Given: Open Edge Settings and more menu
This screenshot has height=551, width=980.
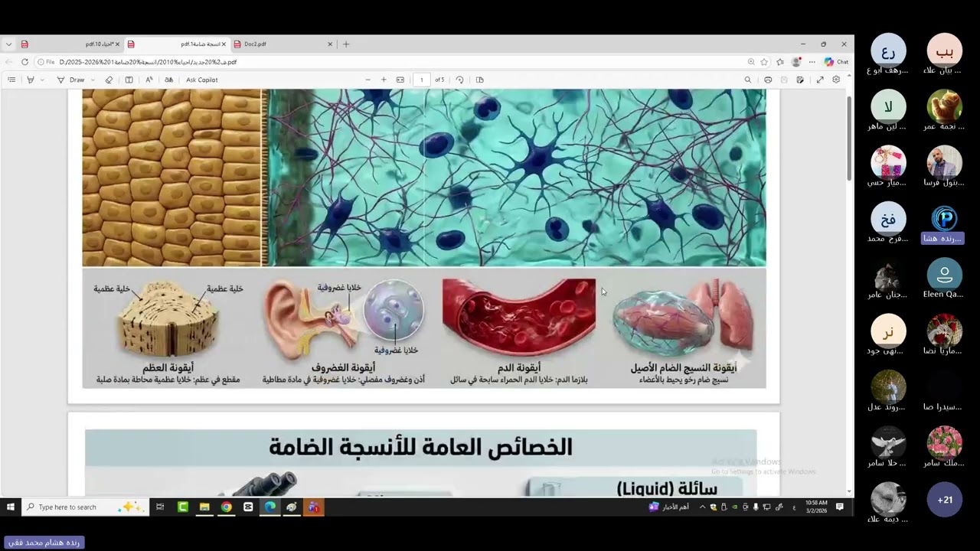Looking at the screenshot, I should coord(812,62).
